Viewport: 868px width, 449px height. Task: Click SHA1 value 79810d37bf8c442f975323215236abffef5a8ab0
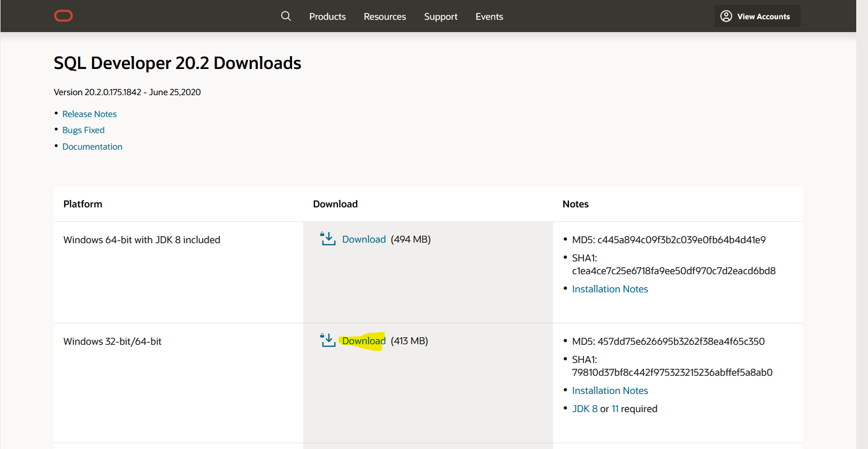(x=672, y=373)
